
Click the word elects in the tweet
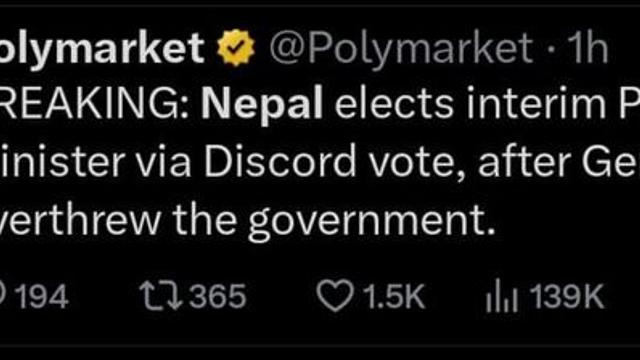point(394,103)
